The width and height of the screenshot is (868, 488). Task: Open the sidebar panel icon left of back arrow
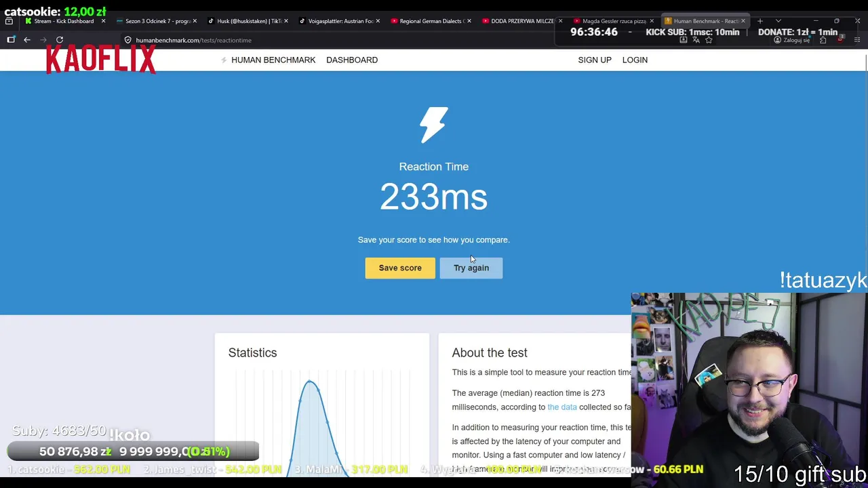(11, 40)
